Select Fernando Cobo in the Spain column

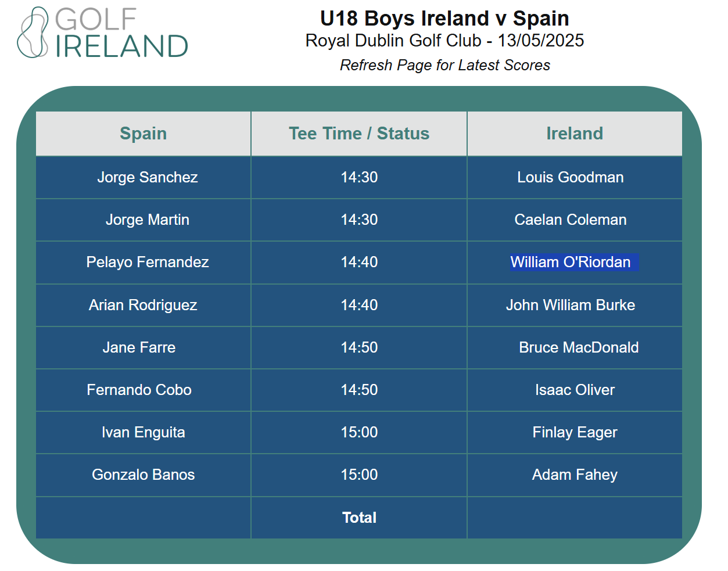click(x=139, y=390)
